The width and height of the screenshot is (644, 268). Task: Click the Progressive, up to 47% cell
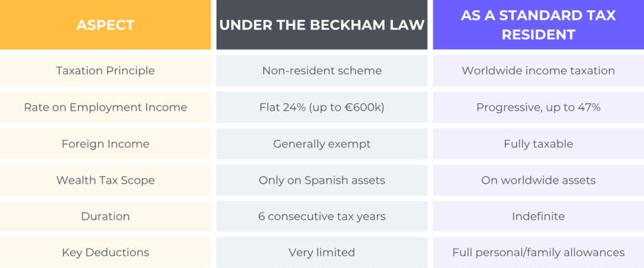(x=538, y=107)
